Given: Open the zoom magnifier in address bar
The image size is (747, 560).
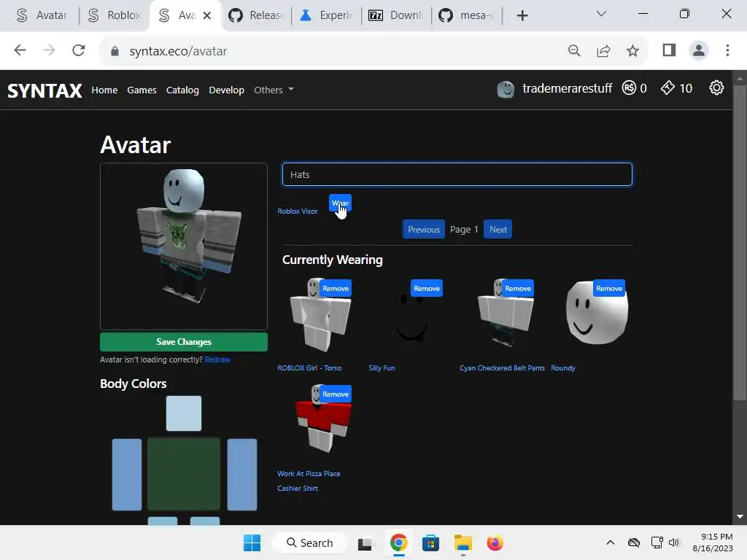Looking at the screenshot, I should pos(574,50).
